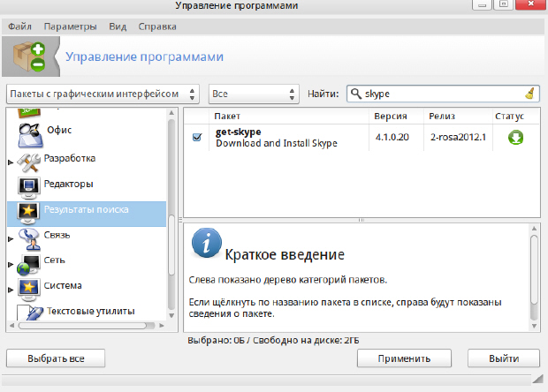Click the System star monitor icon
The width and height of the screenshot is (548, 392).
pyautogui.click(x=28, y=290)
